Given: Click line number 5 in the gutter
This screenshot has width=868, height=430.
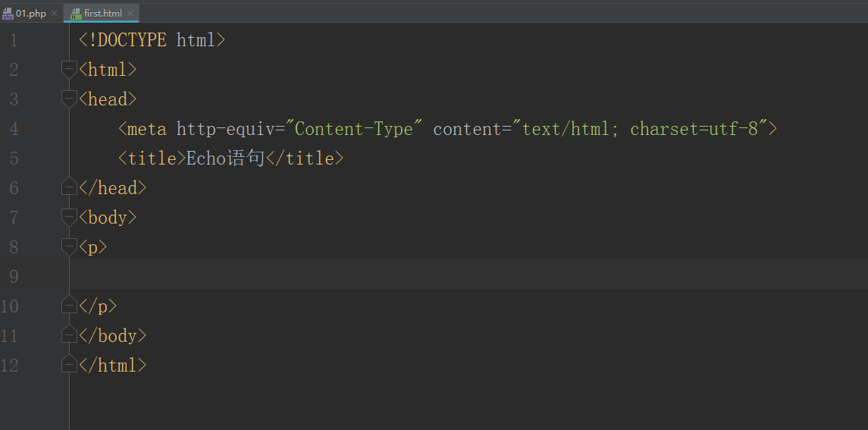Looking at the screenshot, I should [x=14, y=159].
